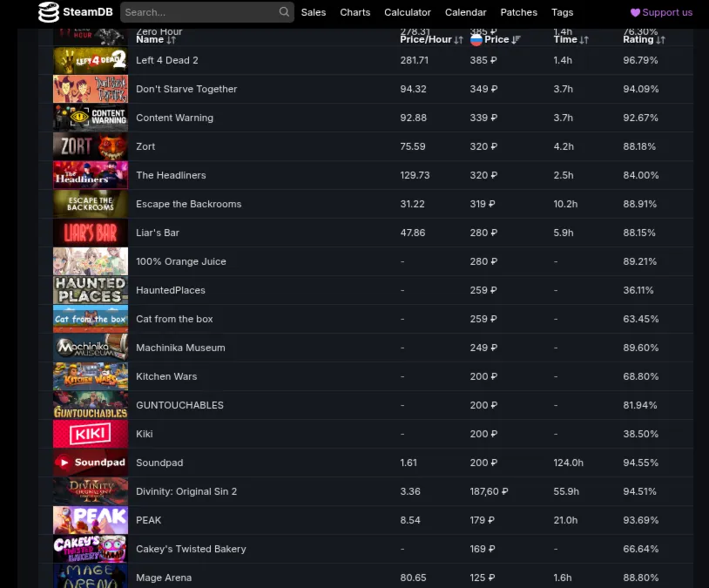The height and width of the screenshot is (588, 709).
Task: Click Escape the Backrooms thumbnail
Action: pyautogui.click(x=91, y=204)
